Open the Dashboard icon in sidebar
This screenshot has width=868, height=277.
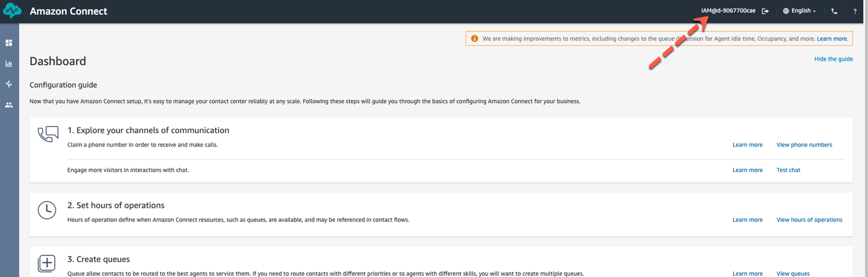point(9,43)
